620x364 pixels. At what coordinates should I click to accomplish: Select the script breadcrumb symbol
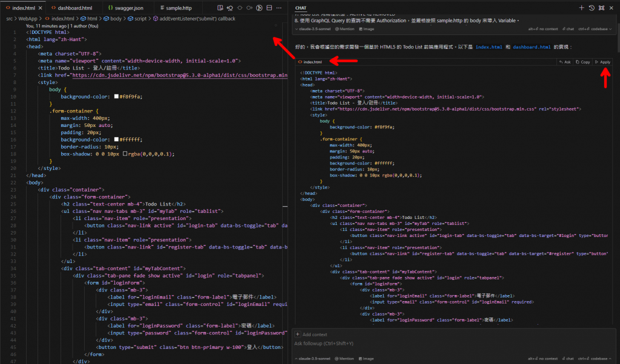click(x=137, y=19)
